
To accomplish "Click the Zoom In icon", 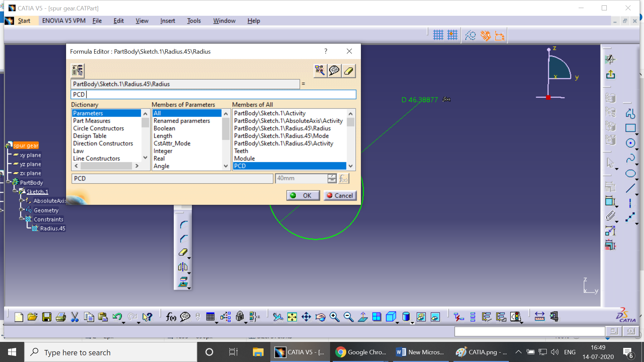I will (x=334, y=317).
